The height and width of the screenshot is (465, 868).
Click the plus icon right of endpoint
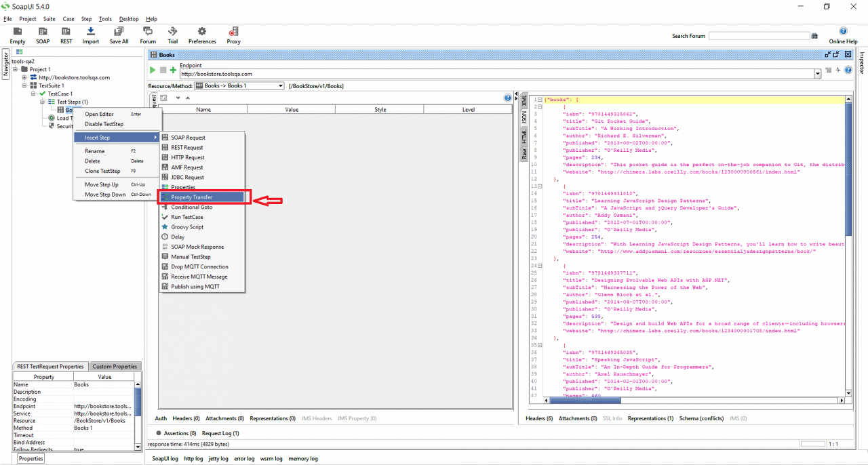tap(838, 70)
